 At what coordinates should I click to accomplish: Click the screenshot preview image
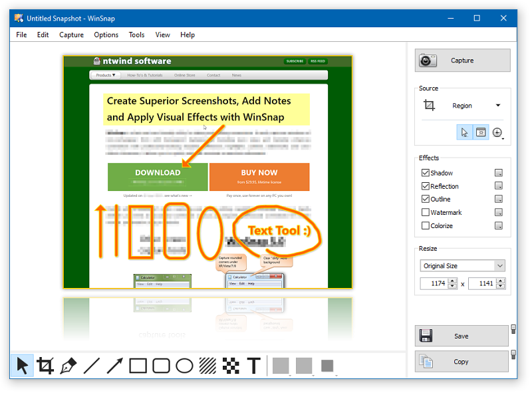pyautogui.click(x=207, y=172)
